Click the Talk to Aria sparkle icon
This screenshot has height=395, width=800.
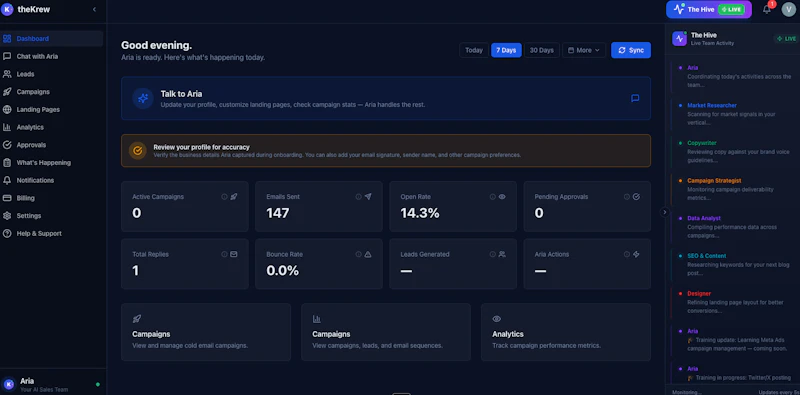point(143,98)
